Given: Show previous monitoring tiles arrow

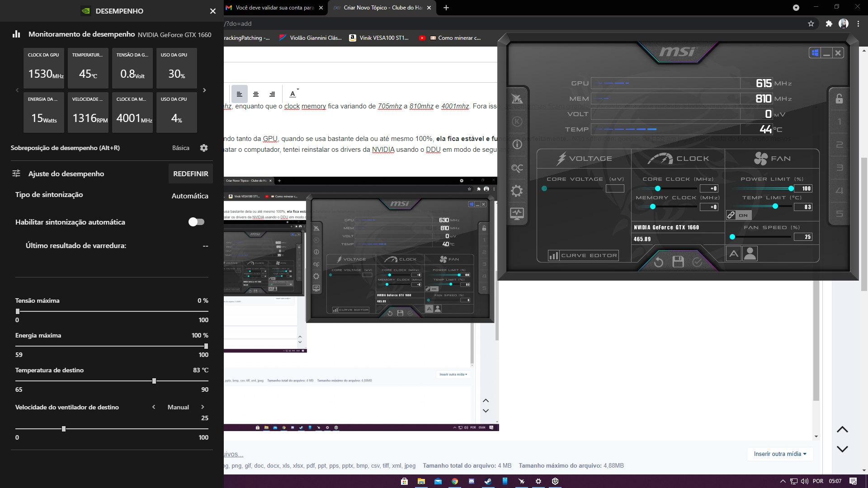Looking at the screenshot, I should (x=17, y=90).
